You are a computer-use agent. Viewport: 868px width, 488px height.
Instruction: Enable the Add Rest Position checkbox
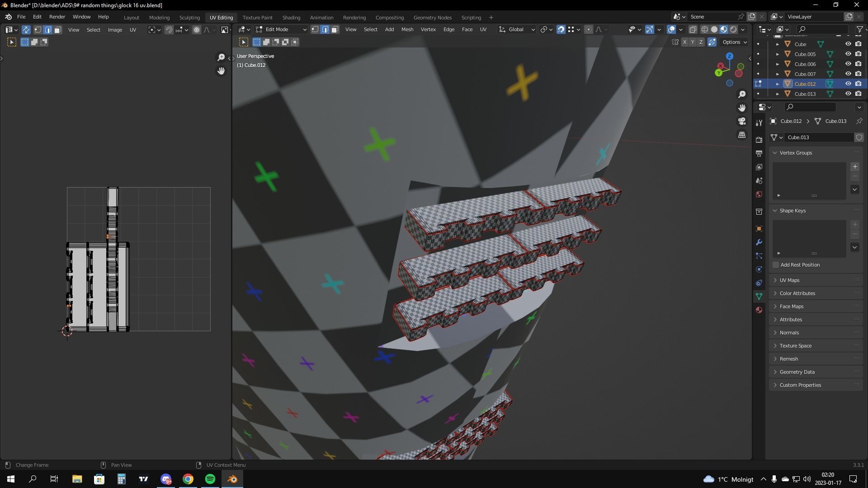click(776, 265)
